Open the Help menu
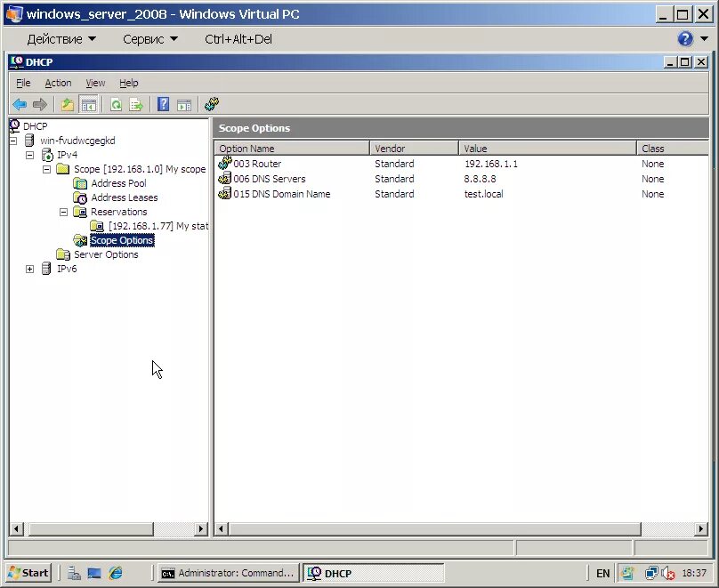The height and width of the screenshot is (588, 719). 129,83
